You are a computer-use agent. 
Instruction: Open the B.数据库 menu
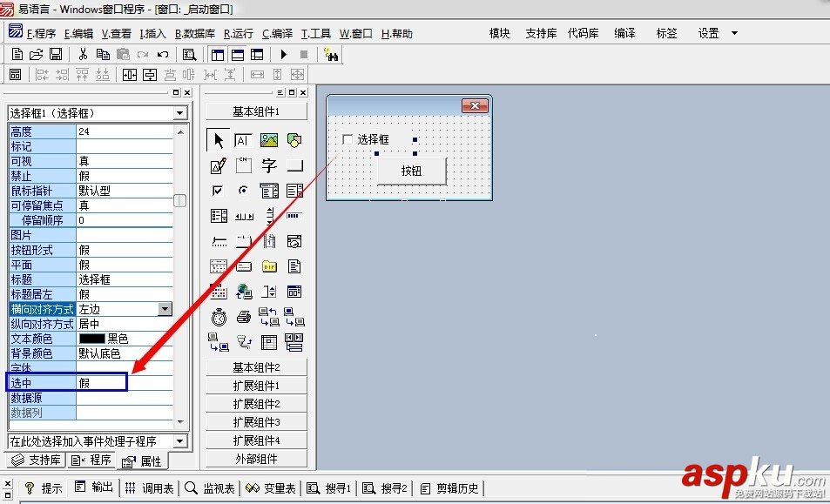[x=195, y=33]
